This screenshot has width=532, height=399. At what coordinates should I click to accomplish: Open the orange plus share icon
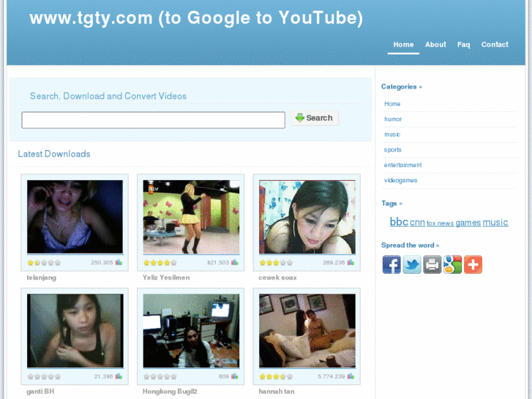tap(473, 264)
